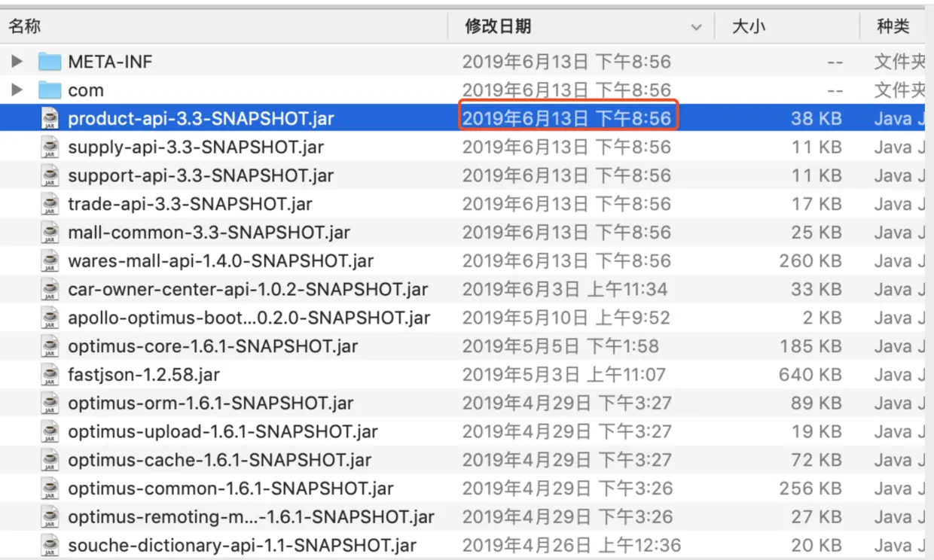Click date 2019年5月5日 下午1:58
Image resolution: width=934 pixels, height=560 pixels.
coord(560,346)
